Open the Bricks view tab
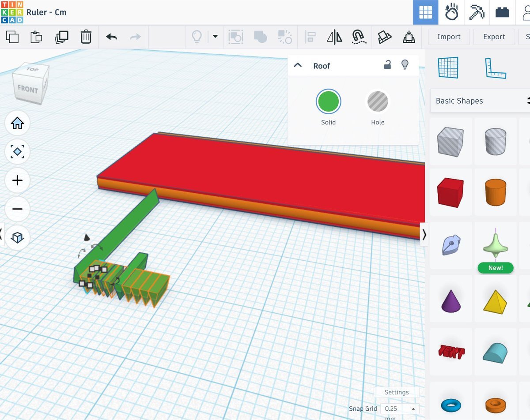Screen dimensions: 530x420 502,12
